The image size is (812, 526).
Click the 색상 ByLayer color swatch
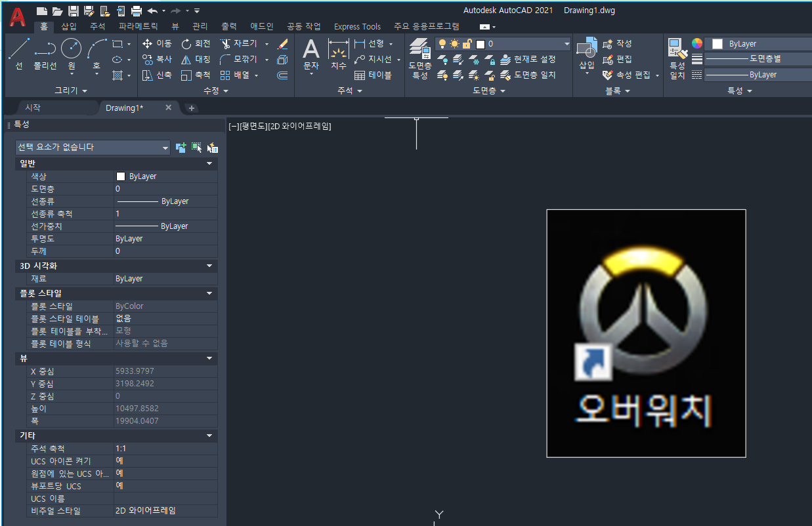[x=121, y=176]
